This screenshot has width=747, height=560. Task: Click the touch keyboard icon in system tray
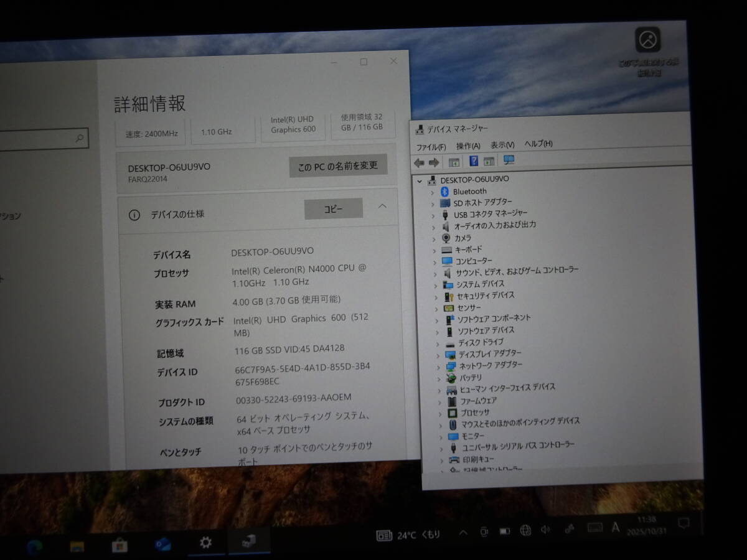coord(594,528)
